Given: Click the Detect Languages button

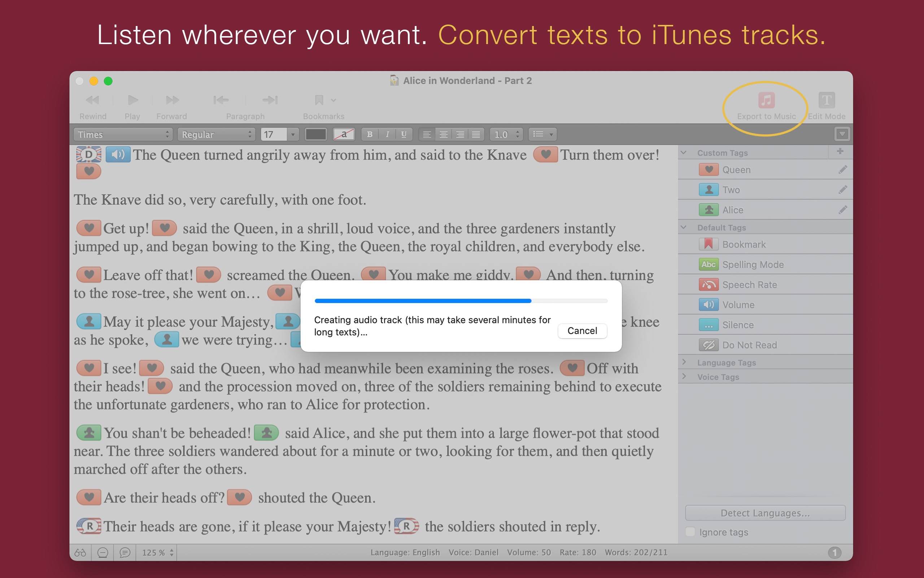Looking at the screenshot, I should (x=765, y=513).
